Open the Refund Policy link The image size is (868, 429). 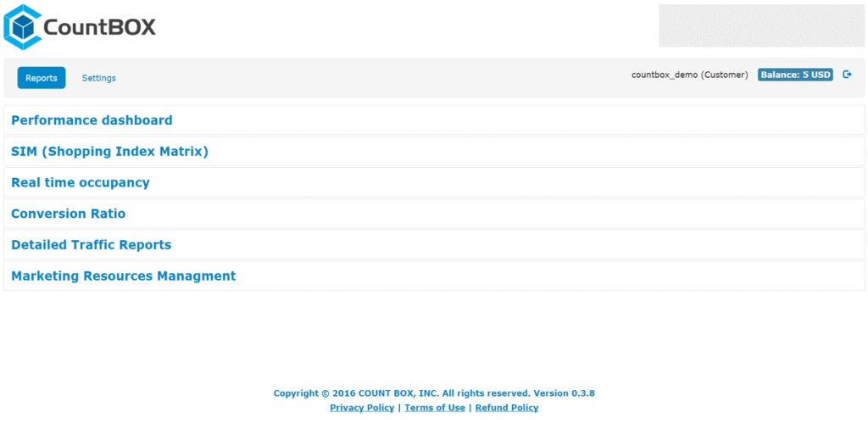(x=507, y=408)
